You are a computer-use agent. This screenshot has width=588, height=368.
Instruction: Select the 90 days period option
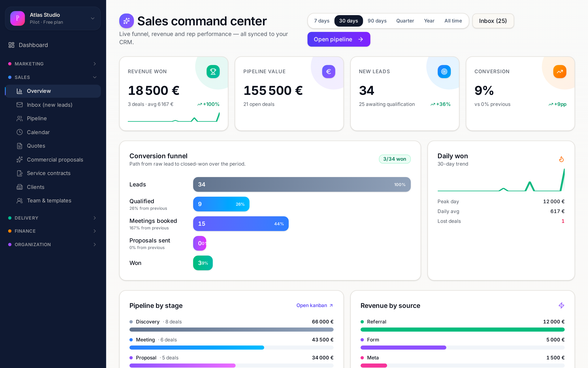coord(377,21)
